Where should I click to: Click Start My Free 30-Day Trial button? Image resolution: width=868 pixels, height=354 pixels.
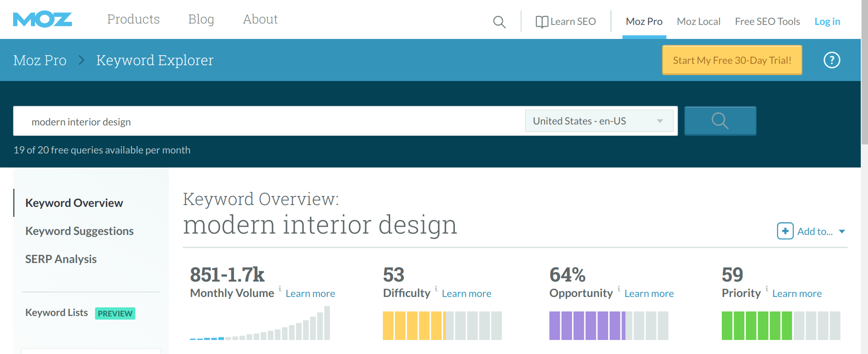pos(732,60)
